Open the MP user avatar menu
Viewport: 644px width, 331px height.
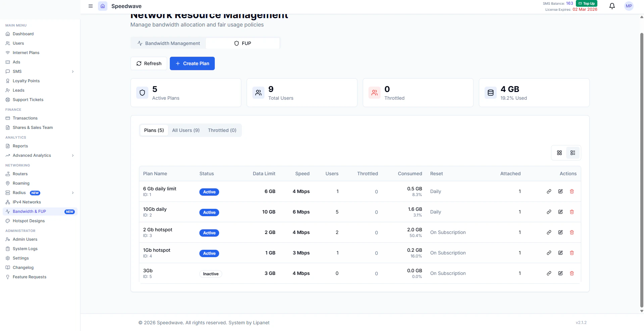coord(629,6)
